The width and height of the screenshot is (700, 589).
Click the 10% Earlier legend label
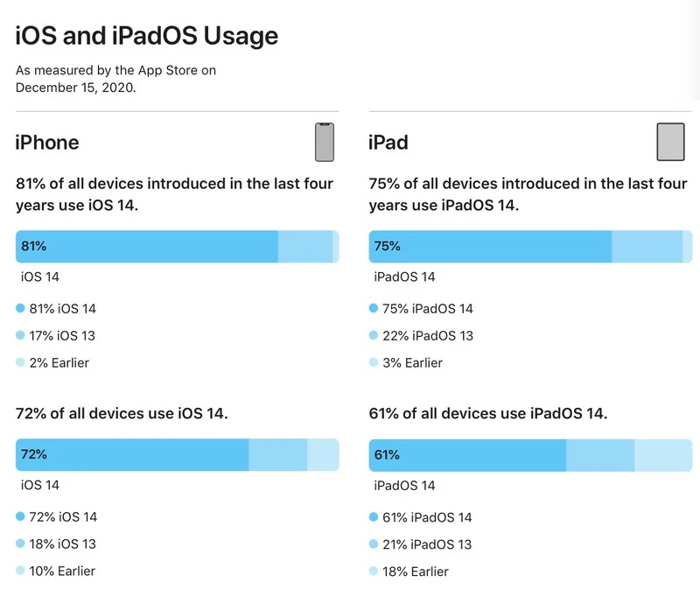click(x=62, y=571)
